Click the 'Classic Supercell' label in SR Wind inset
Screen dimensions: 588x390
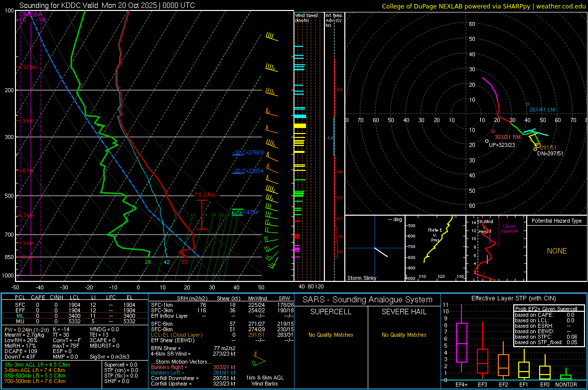[x=509, y=229]
